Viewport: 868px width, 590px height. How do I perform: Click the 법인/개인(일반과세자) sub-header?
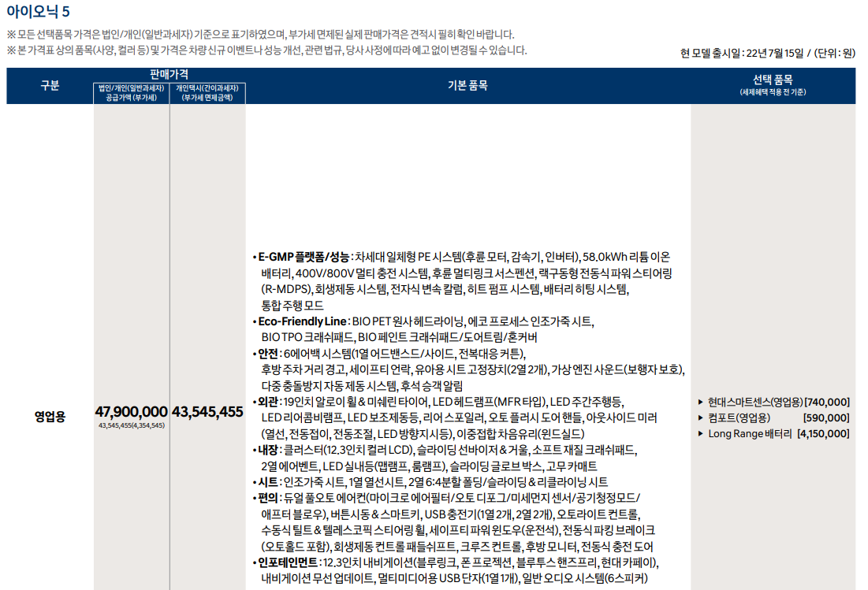point(131,88)
